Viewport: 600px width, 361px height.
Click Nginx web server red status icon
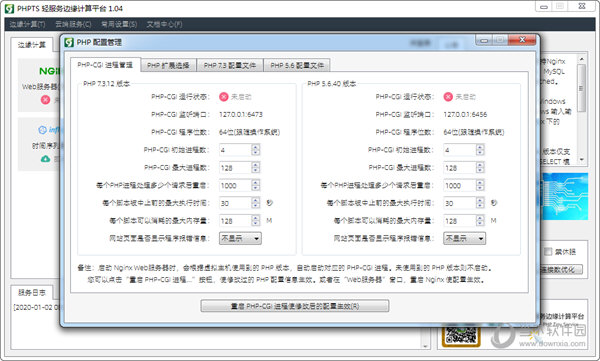tap(46, 100)
